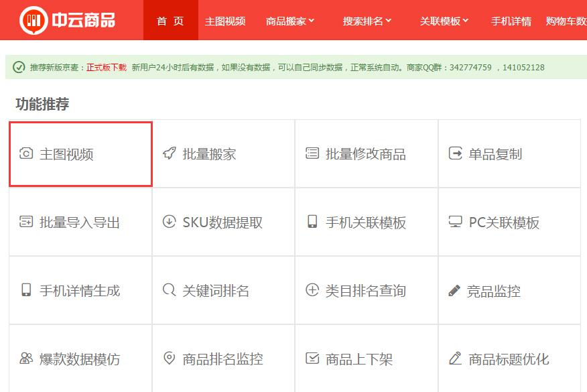Click the rocket icon beside 批量搬家
This screenshot has height=392, width=587.
[170, 153]
